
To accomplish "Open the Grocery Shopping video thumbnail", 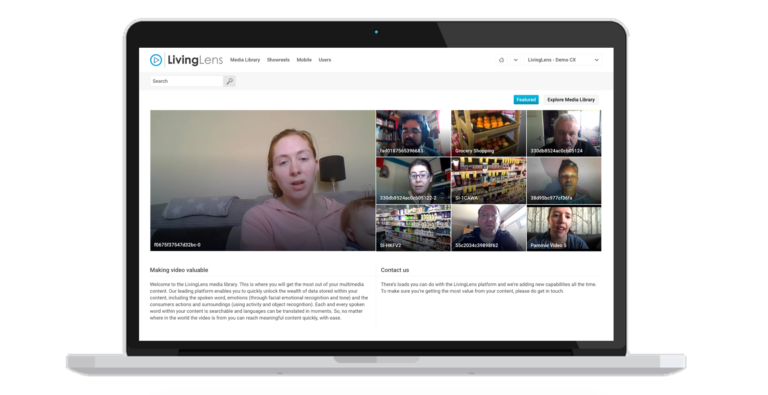I will click(x=488, y=133).
